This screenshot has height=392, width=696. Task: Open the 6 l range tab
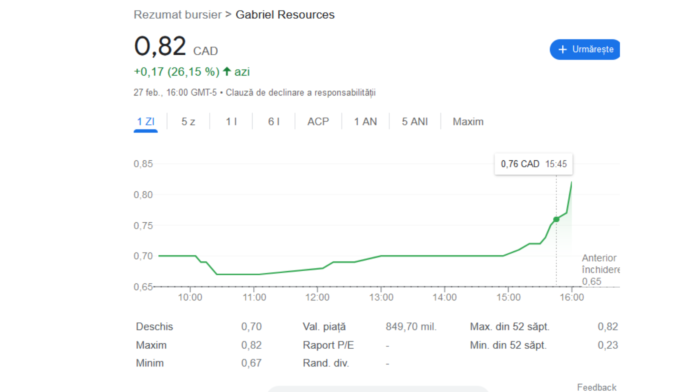point(274,122)
